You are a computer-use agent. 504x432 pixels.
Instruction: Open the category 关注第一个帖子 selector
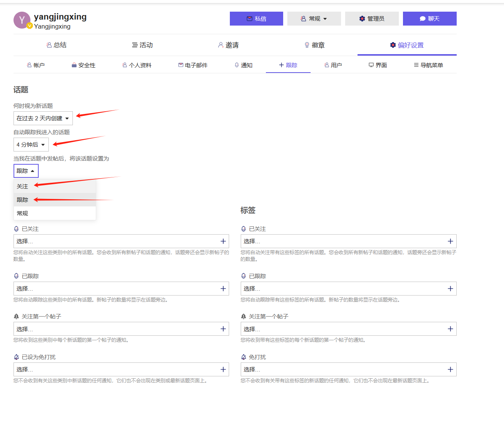(121, 329)
